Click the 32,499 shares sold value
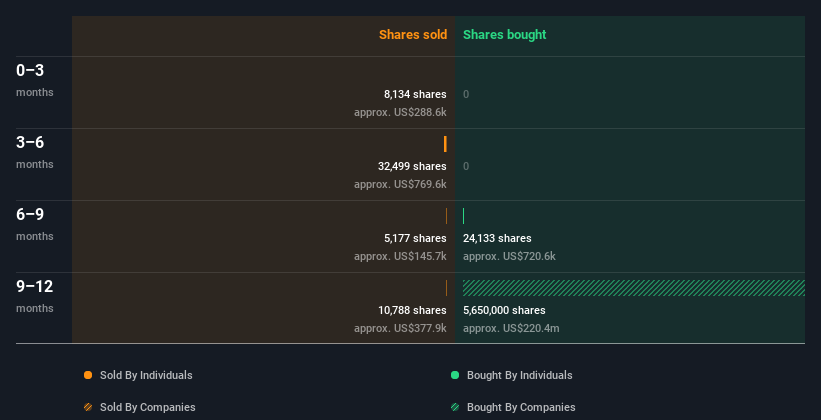Screen dimensions: 821x420 [412, 166]
